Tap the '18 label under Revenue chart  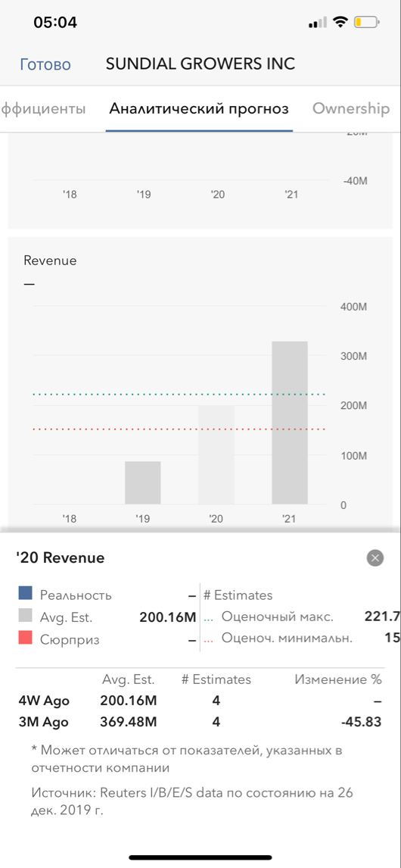click(69, 519)
